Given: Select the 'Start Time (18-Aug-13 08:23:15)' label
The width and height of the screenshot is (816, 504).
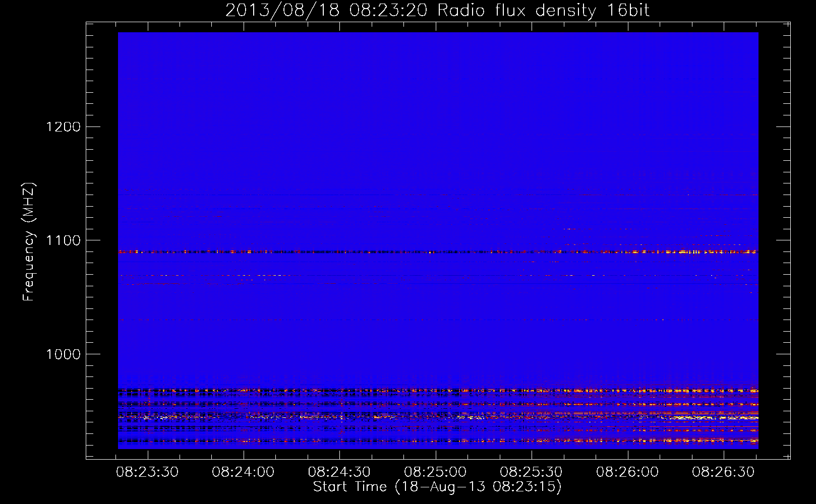Looking at the screenshot, I should (437, 487).
